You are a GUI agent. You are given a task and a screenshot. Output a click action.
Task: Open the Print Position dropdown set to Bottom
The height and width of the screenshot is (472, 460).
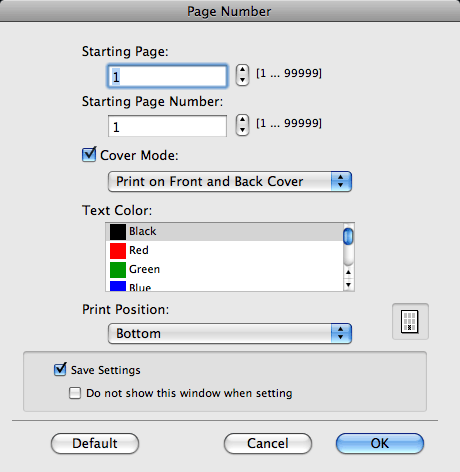pos(230,333)
